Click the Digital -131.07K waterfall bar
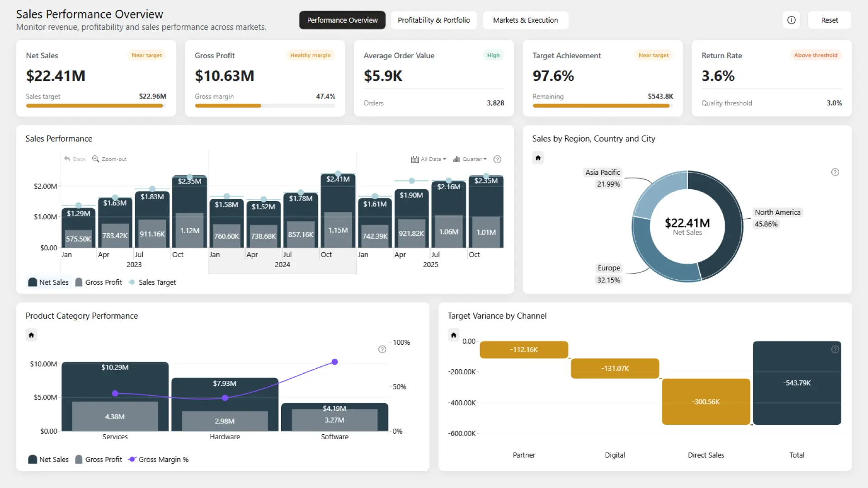 pos(615,368)
